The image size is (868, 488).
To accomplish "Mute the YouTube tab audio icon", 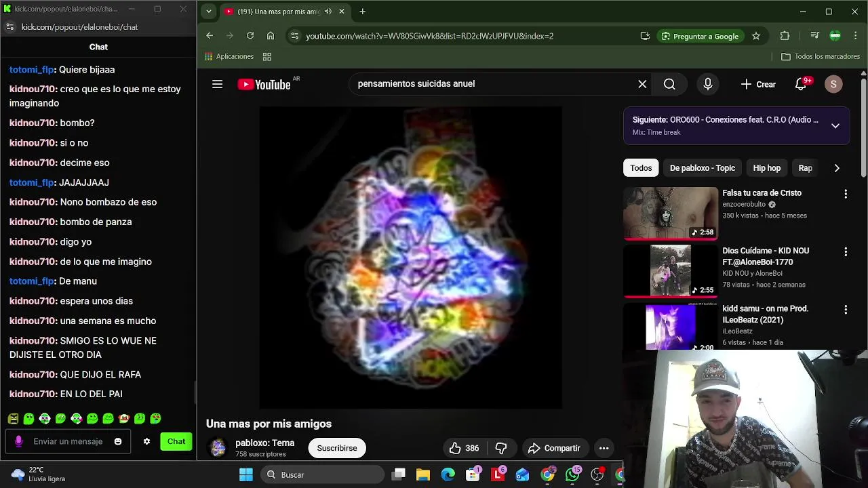I will [328, 12].
